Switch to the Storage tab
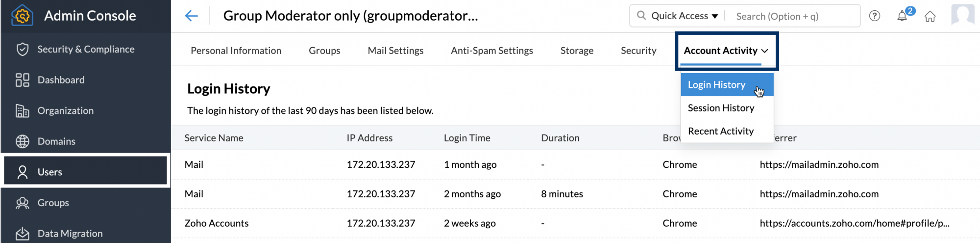The width and height of the screenshot is (980, 243). (577, 51)
